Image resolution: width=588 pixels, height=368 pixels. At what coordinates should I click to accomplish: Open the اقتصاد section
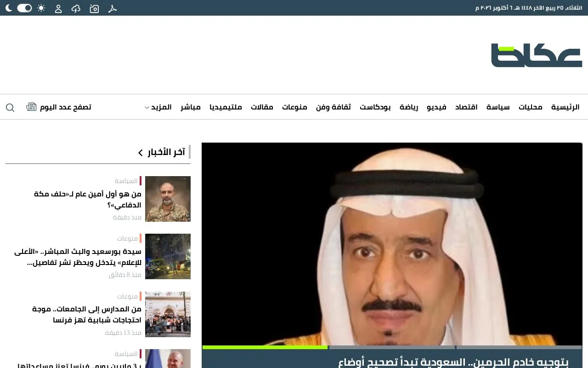pyautogui.click(x=466, y=107)
